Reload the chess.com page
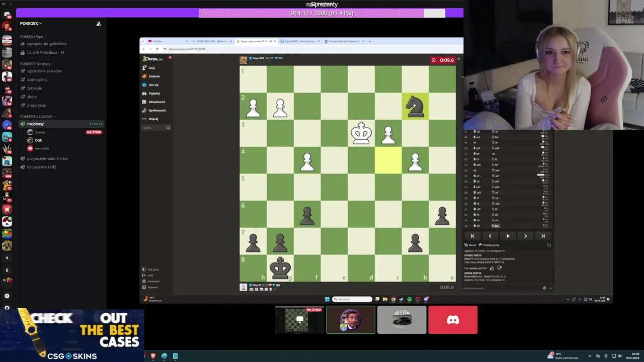Viewport: 644px width, 362px height. click(157, 49)
